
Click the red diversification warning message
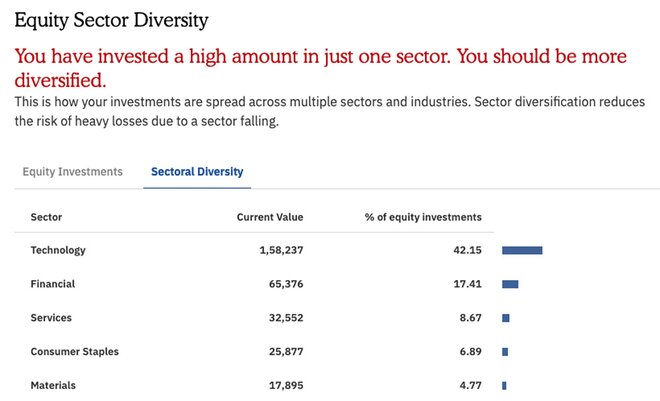click(x=320, y=66)
